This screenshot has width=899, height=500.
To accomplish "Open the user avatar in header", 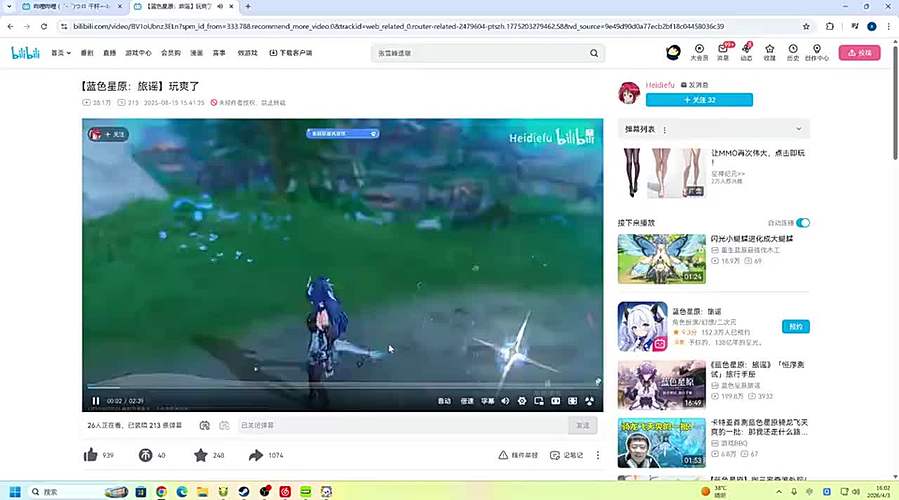I will [x=673, y=53].
